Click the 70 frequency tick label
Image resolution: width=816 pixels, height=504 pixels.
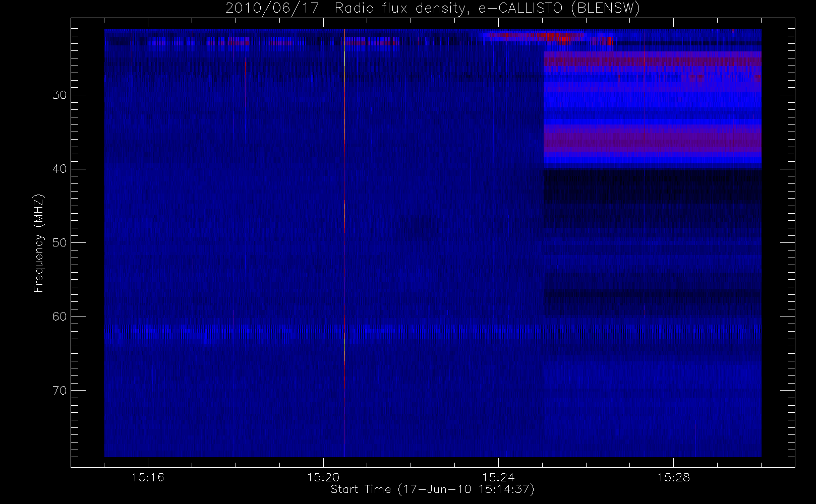(59, 391)
